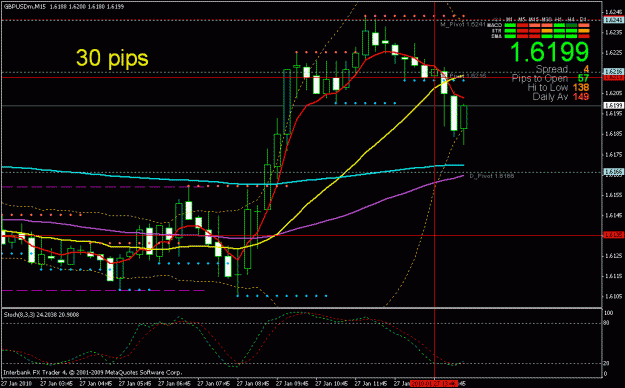This screenshot has width=625, height=388.
Task: Click the stochastic scale value 80
Action: 607,323
